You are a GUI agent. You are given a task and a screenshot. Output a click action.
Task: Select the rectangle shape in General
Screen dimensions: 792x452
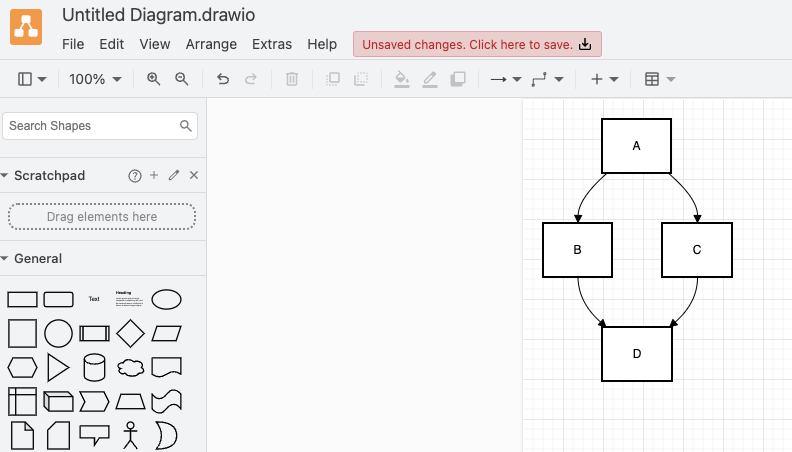pos(22,299)
